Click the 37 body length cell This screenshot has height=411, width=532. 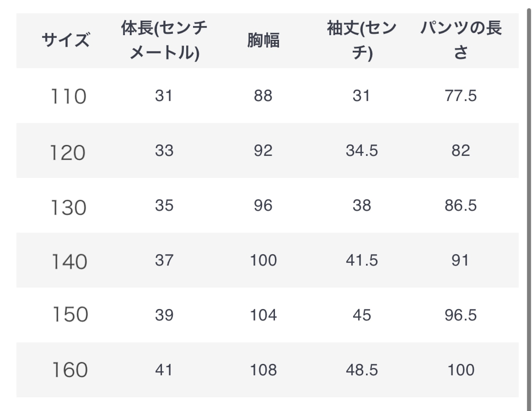[164, 260]
